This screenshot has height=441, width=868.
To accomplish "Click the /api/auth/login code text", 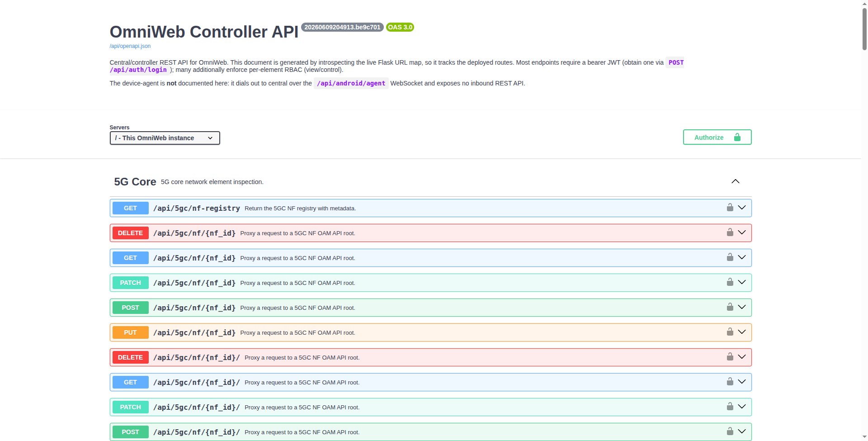I will pos(138,70).
